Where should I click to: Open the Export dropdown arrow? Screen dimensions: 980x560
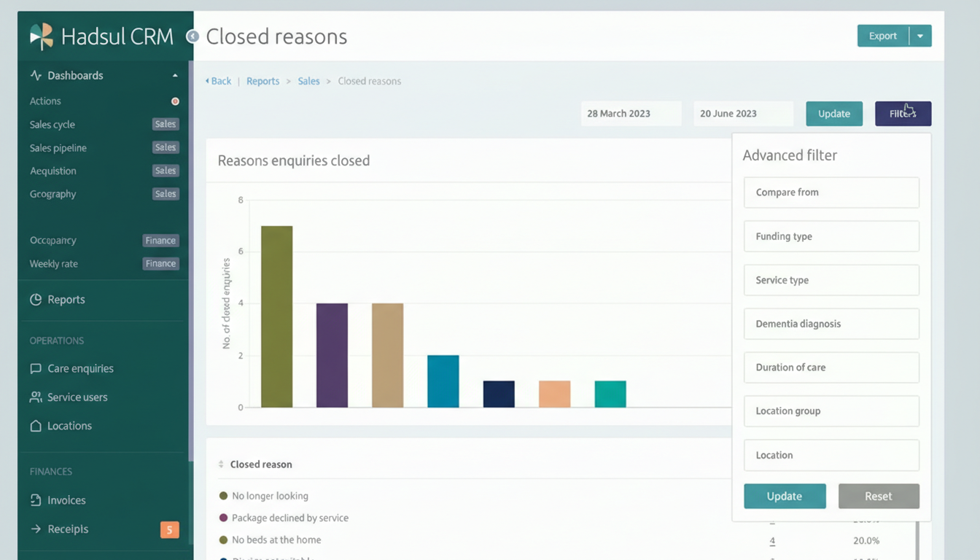tap(920, 36)
